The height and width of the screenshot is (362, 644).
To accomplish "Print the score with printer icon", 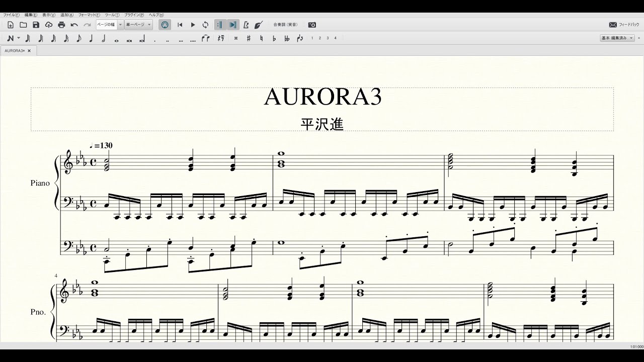I will [61, 25].
